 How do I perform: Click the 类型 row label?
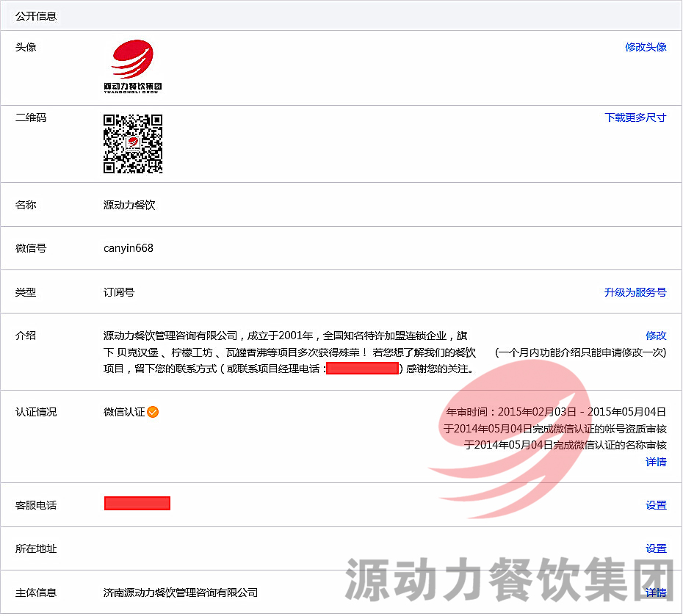click(x=26, y=292)
